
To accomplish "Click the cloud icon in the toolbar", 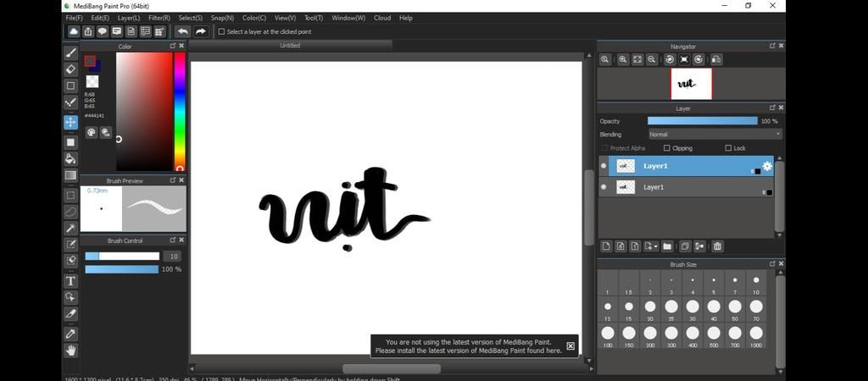I will point(73,31).
